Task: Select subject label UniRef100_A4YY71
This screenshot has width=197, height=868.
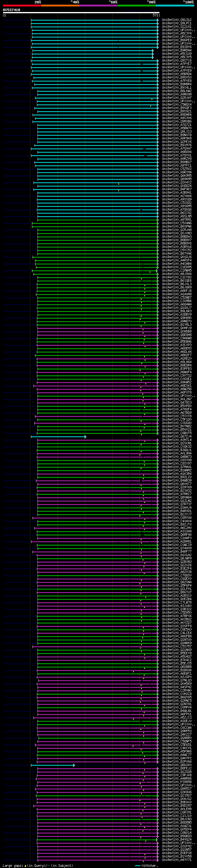Action: point(177,860)
